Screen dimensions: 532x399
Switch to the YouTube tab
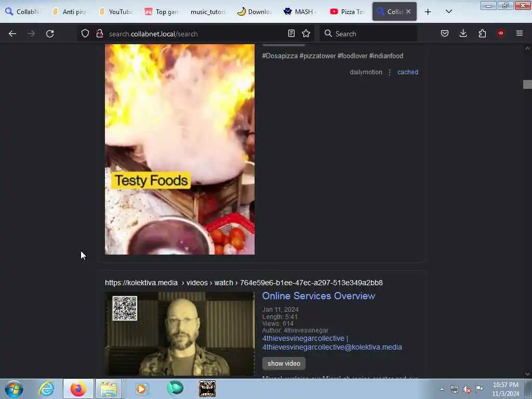click(x=115, y=11)
